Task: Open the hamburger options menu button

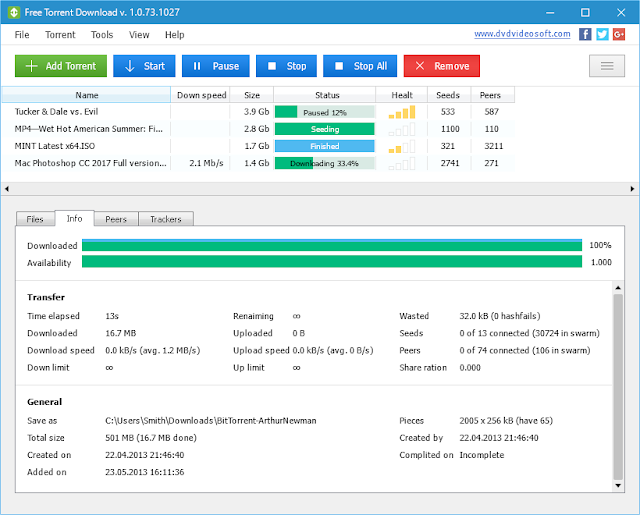Action: [607, 66]
